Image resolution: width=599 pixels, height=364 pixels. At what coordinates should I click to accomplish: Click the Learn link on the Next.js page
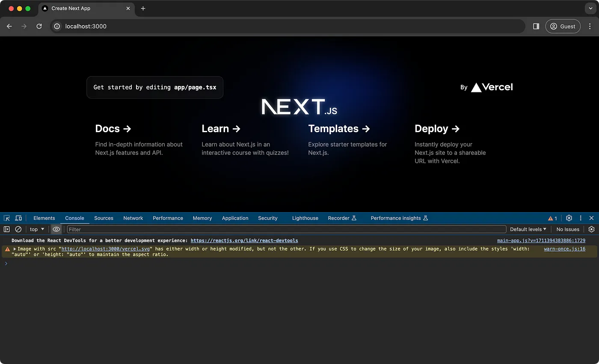pyautogui.click(x=221, y=128)
